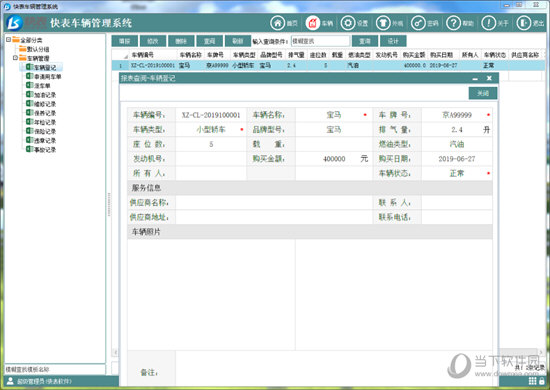Click the 排气量 column header
Viewport: 550px width, 390px height.
296,55
